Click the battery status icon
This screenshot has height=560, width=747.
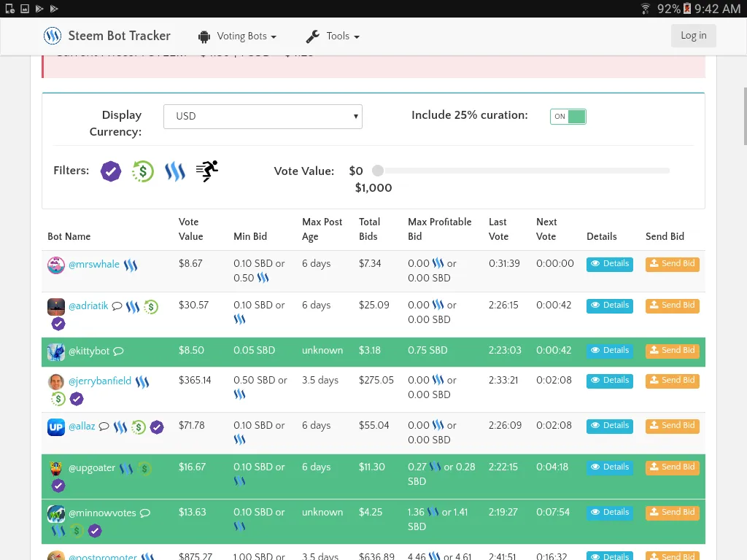687,9
